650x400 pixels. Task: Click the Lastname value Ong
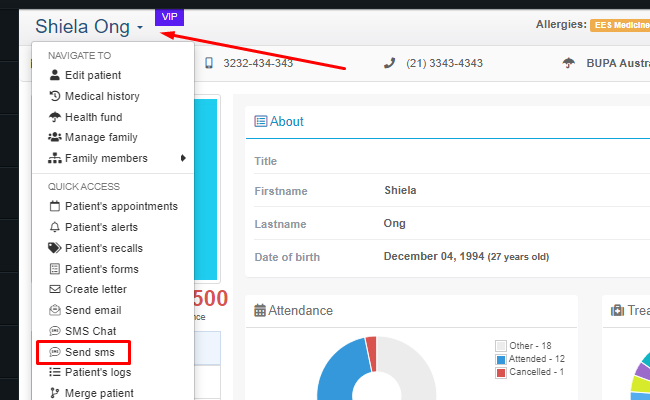tap(394, 223)
